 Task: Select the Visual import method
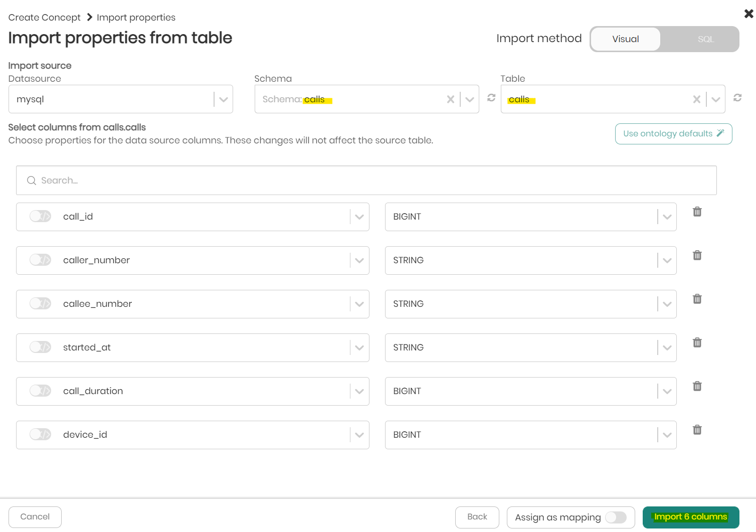[625, 39]
